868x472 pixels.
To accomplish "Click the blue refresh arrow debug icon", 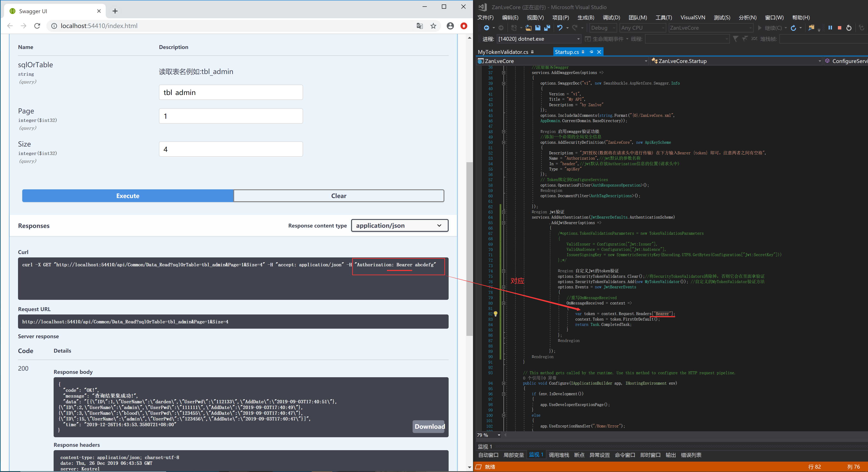I will pos(794,28).
